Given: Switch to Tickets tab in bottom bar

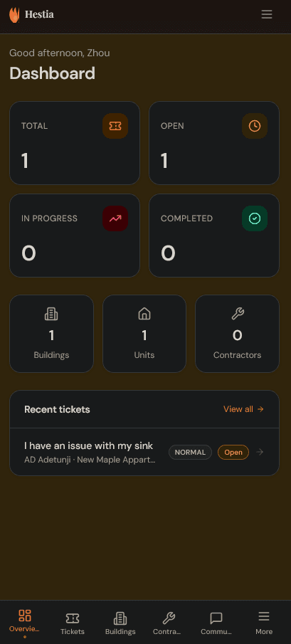Looking at the screenshot, I should [x=73, y=623].
